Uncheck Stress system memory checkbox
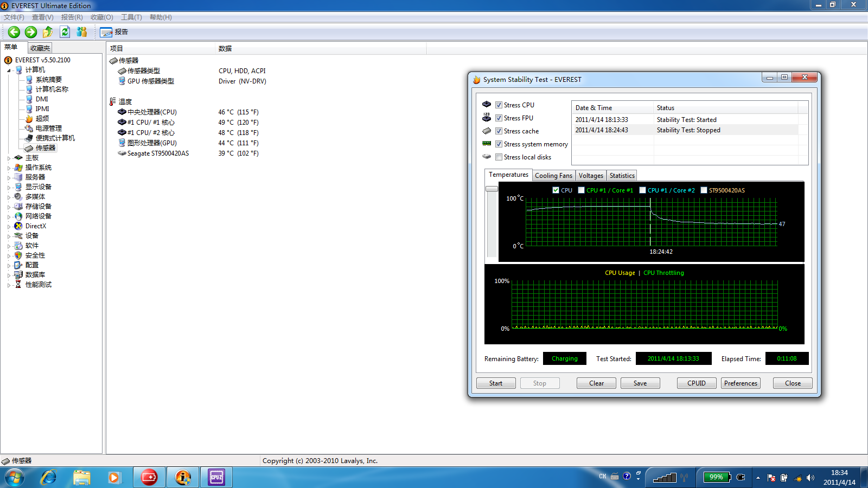 (x=499, y=144)
